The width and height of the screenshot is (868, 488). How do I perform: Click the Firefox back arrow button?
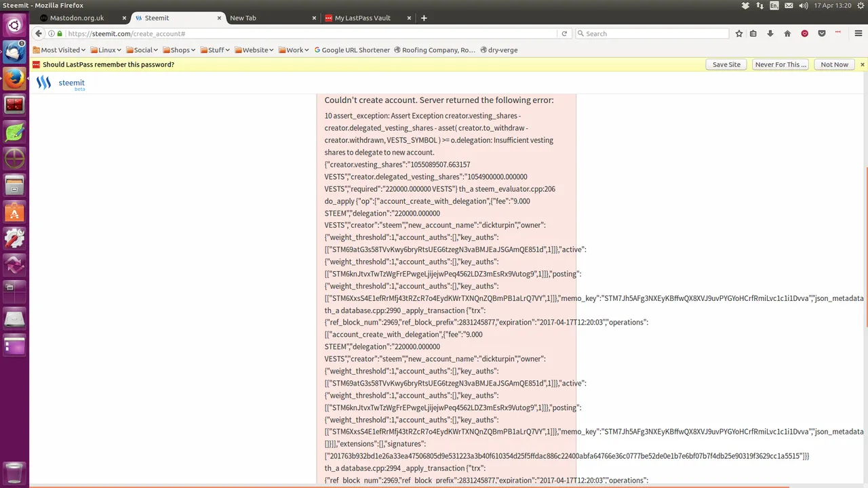[39, 33]
